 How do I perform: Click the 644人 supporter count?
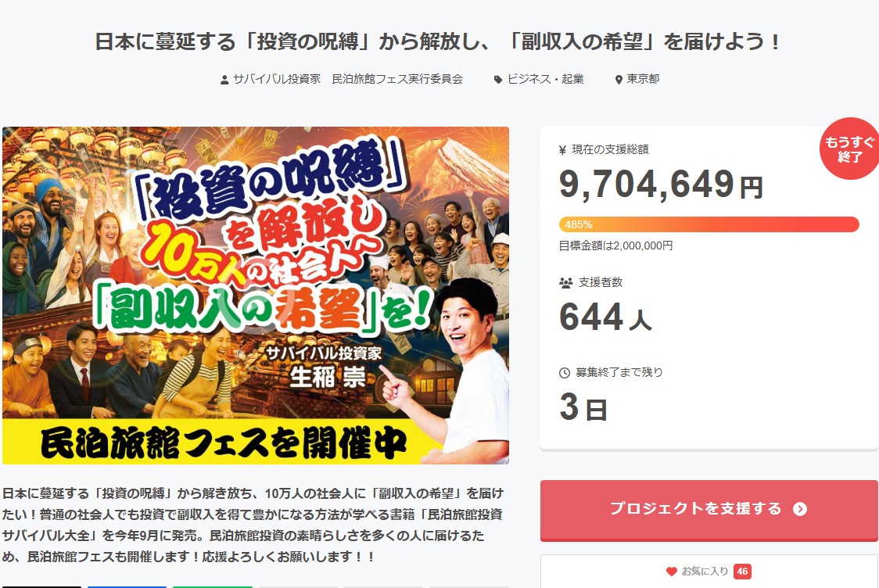pyautogui.click(x=605, y=317)
